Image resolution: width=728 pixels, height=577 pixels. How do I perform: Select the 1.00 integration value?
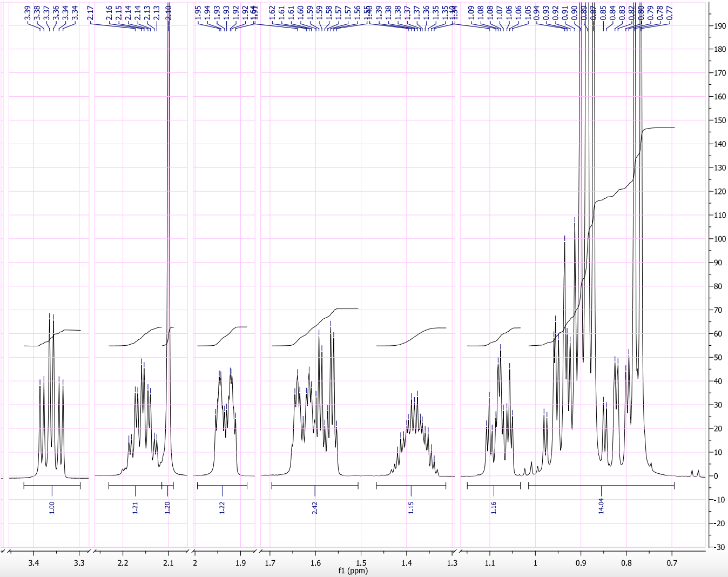point(51,508)
